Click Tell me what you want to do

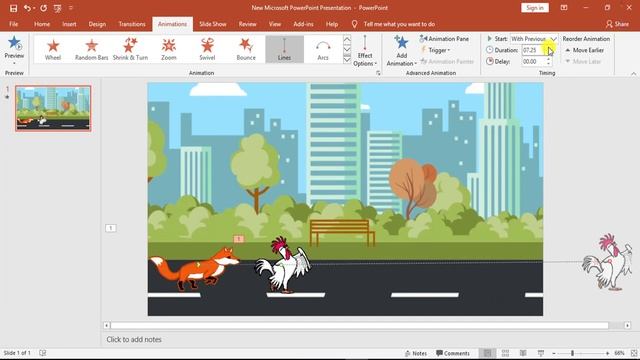pos(399,24)
